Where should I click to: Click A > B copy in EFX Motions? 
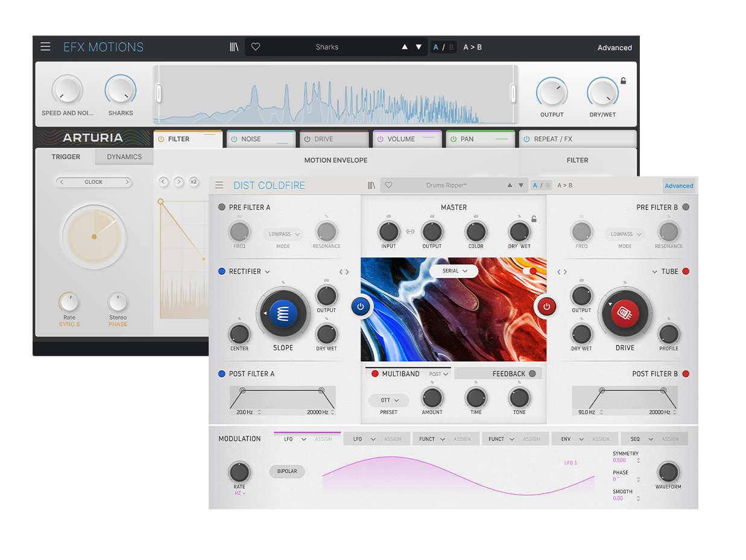pyautogui.click(x=472, y=47)
